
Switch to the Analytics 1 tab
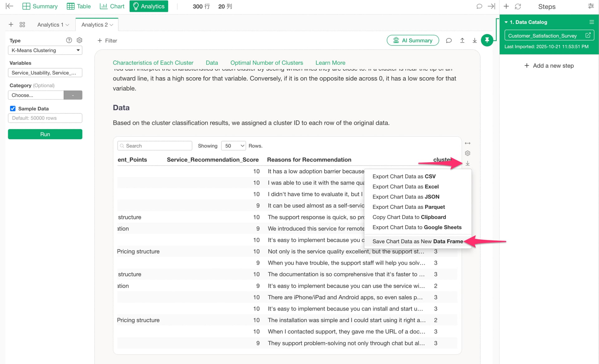click(51, 25)
